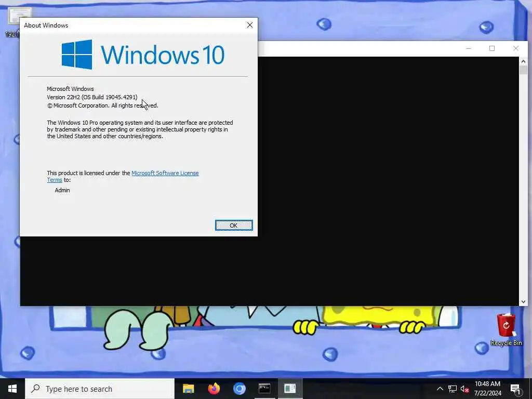Select the Recycle Bin desktop icon
The width and height of the screenshot is (532, 399).
point(506,329)
